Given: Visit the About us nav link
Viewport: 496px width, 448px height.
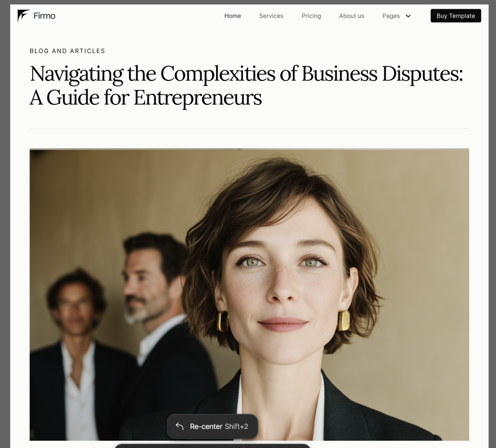Looking at the screenshot, I should coord(351,16).
